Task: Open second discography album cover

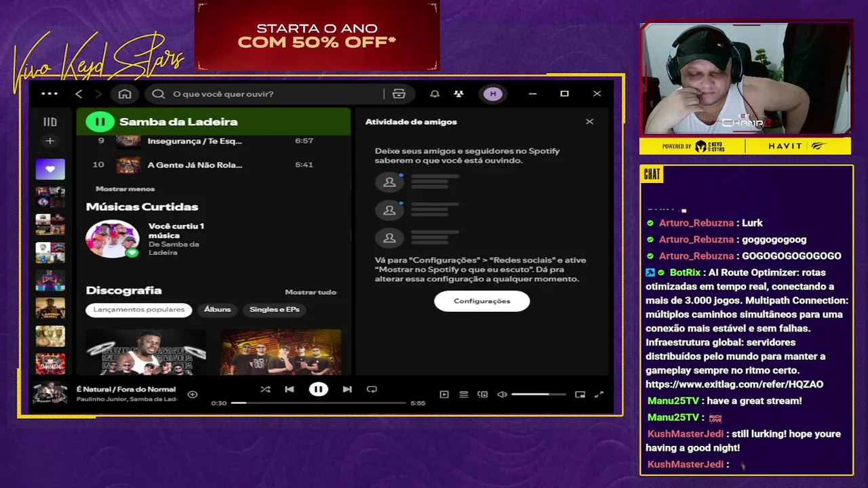Action: coord(281,352)
